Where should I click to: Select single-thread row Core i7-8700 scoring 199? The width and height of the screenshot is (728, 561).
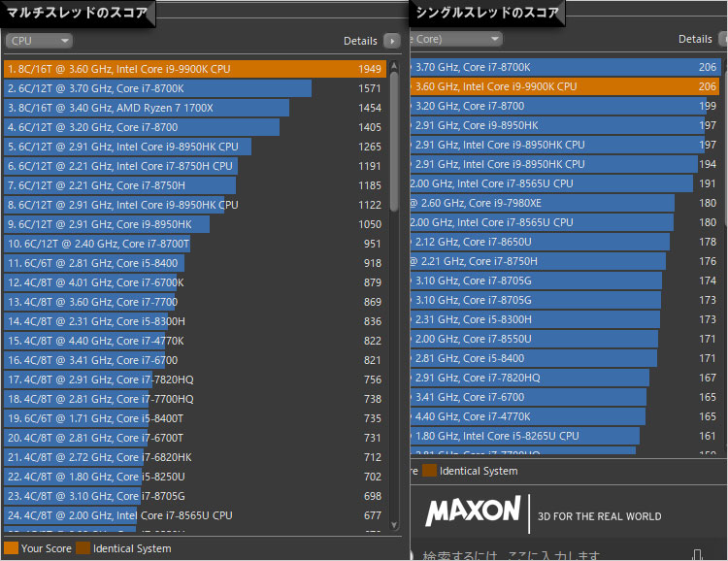pyautogui.click(x=566, y=107)
